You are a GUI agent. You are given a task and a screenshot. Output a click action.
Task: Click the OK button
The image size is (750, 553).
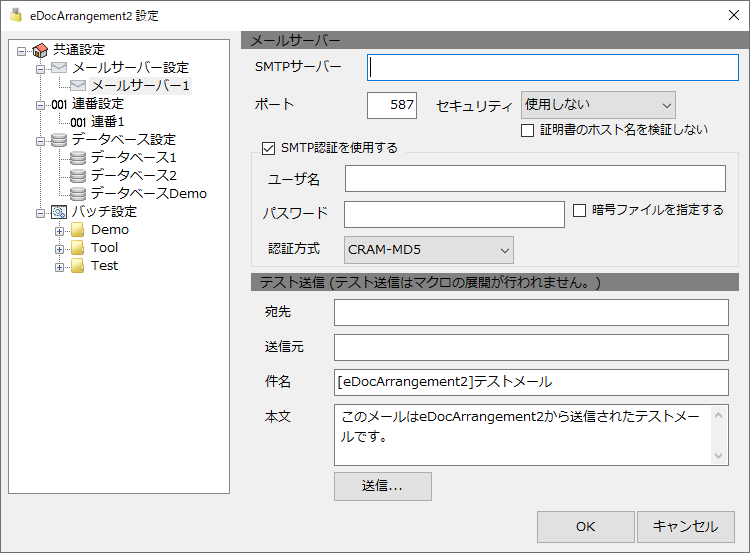tap(585, 527)
